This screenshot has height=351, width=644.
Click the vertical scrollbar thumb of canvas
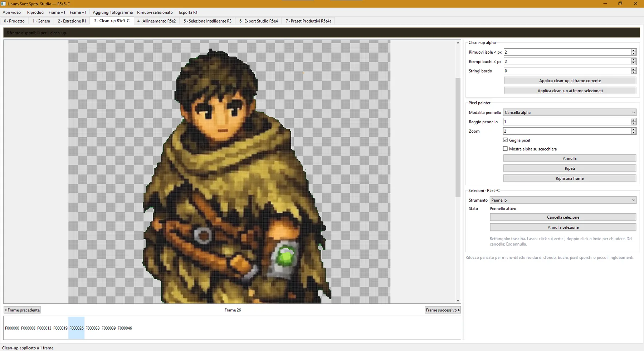coord(458,137)
